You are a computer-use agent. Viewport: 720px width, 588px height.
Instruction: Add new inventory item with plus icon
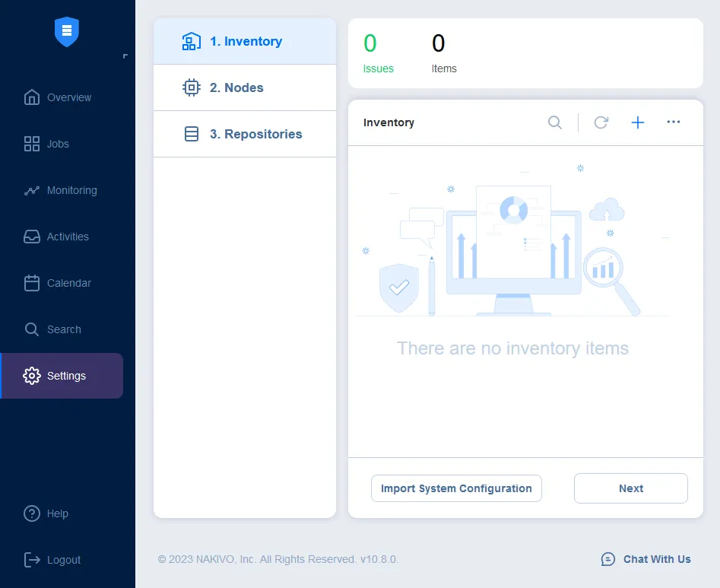click(638, 122)
